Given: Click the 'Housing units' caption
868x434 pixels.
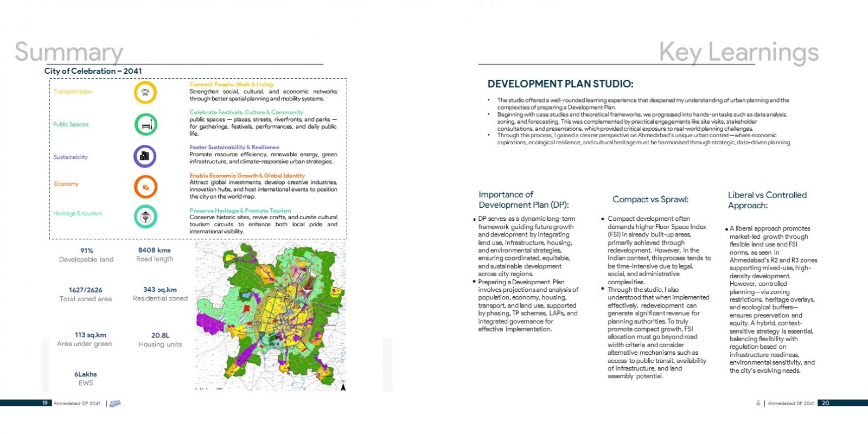Looking at the screenshot, I should coord(161,344).
